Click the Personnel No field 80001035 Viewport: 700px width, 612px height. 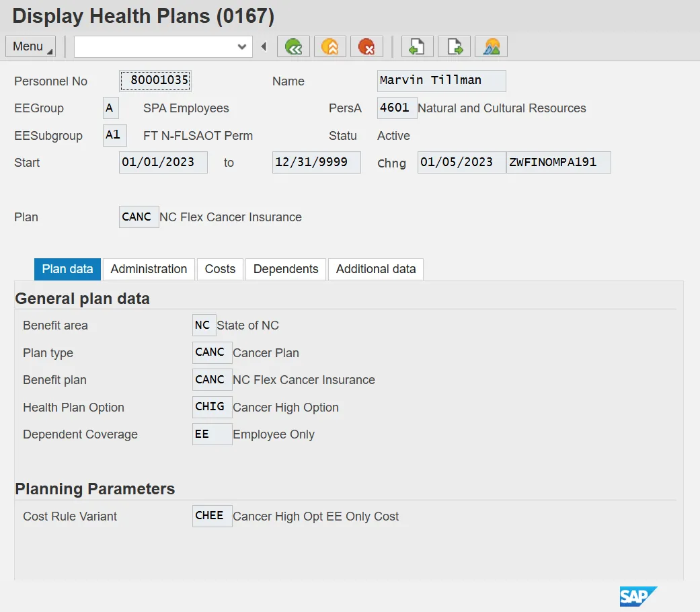pyautogui.click(x=155, y=81)
